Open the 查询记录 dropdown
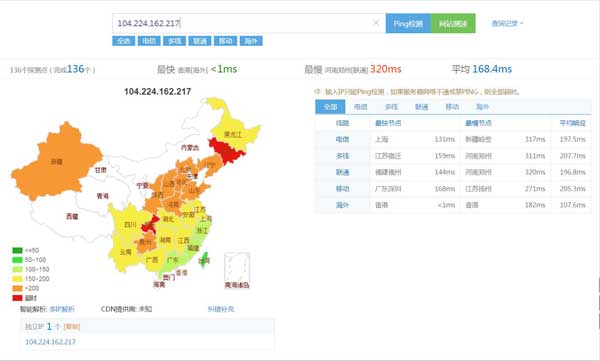 point(507,23)
